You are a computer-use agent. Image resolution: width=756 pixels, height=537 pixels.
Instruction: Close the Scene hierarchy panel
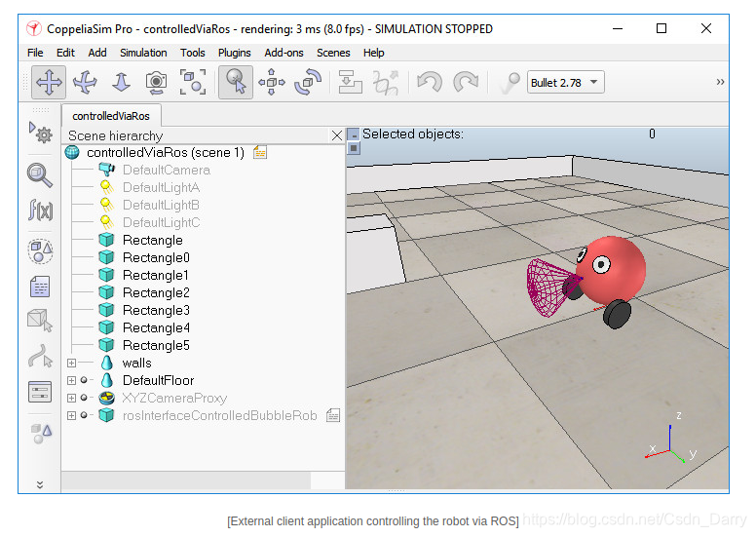pyautogui.click(x=336, y=135)
